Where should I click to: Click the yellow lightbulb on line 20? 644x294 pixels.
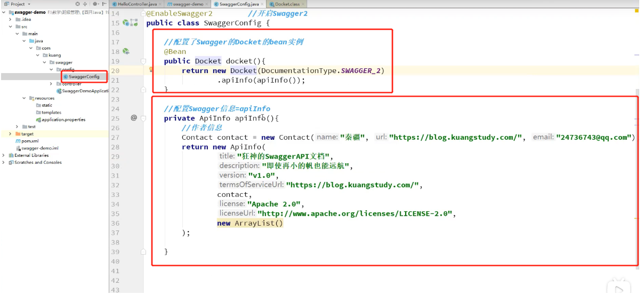click(x=151, y=69)
